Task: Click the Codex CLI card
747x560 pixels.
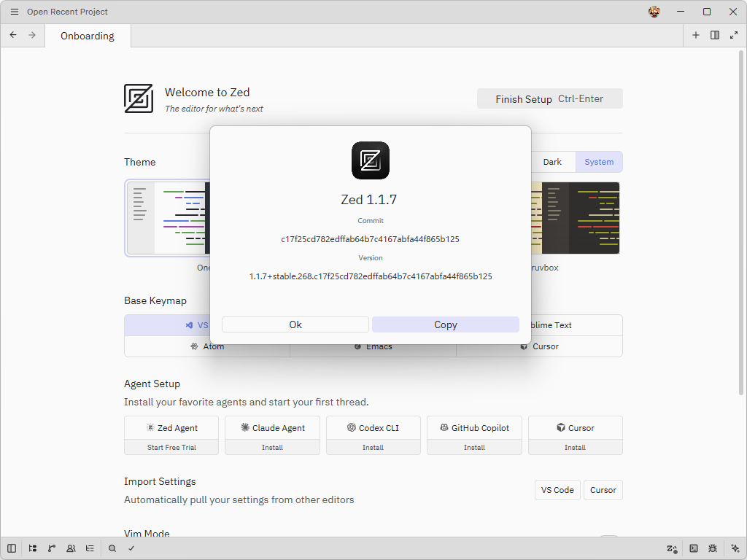Action: point(373,427)
